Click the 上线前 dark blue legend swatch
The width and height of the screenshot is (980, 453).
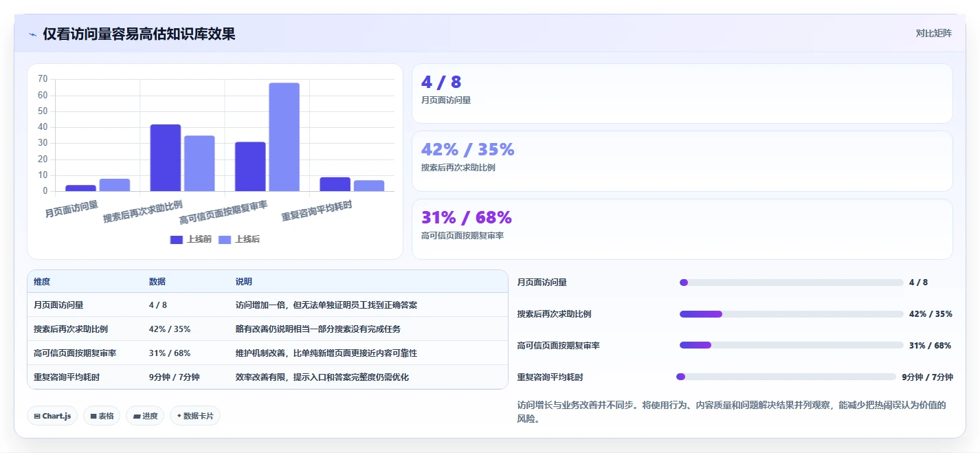[x=176, y=239]
